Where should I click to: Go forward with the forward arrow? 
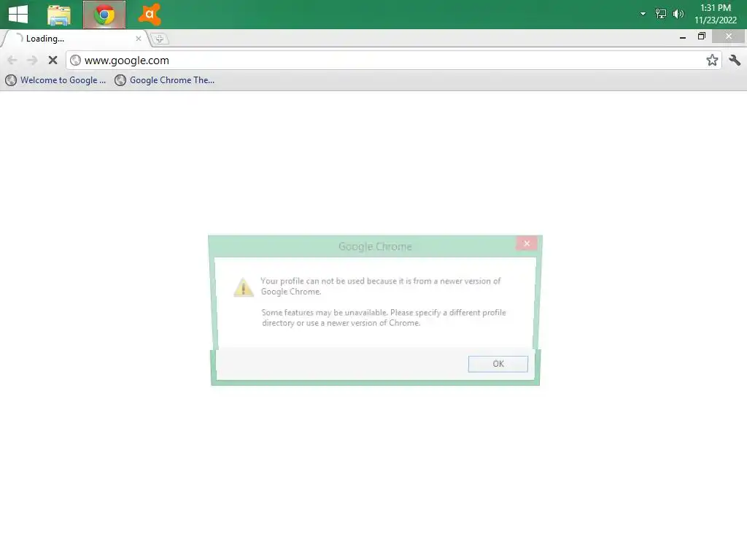point(32,60)
